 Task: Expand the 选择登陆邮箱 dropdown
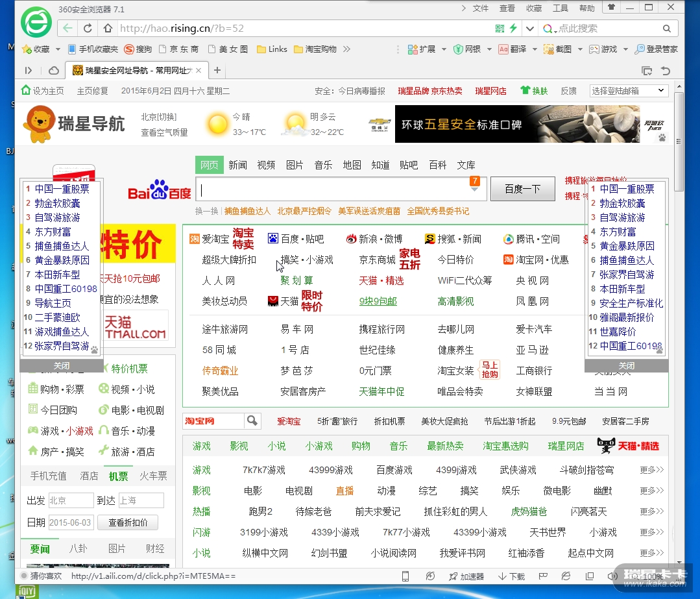pos(629,91)
